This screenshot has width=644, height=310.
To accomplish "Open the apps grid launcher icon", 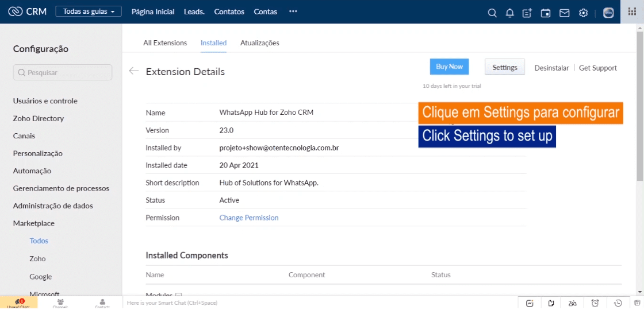I will click(632, 12).
